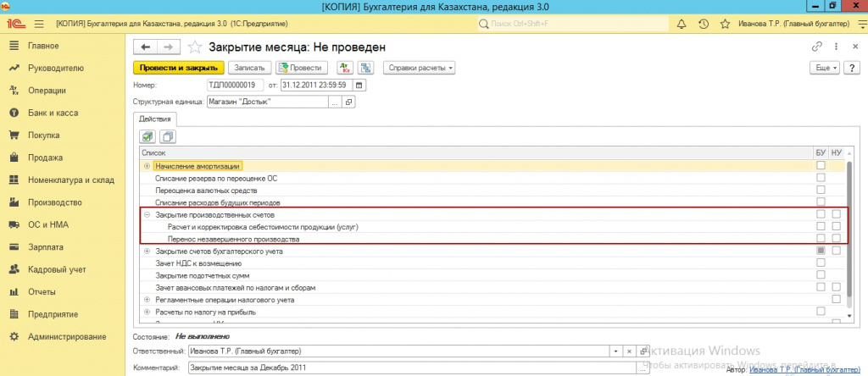The height and width of the screenshot is (376, 868).
Task: Toggle БУ checkbox for Переоценка валютных средств
Action: (x=821, y=190)
